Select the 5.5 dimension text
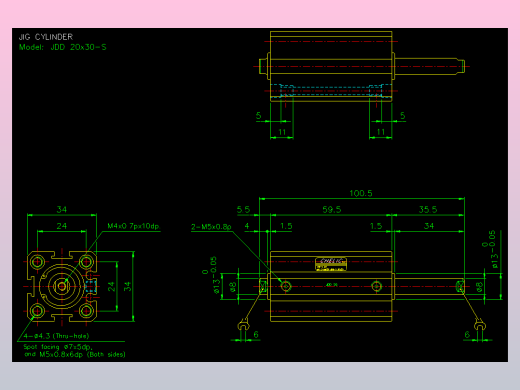 click(243, 210)
